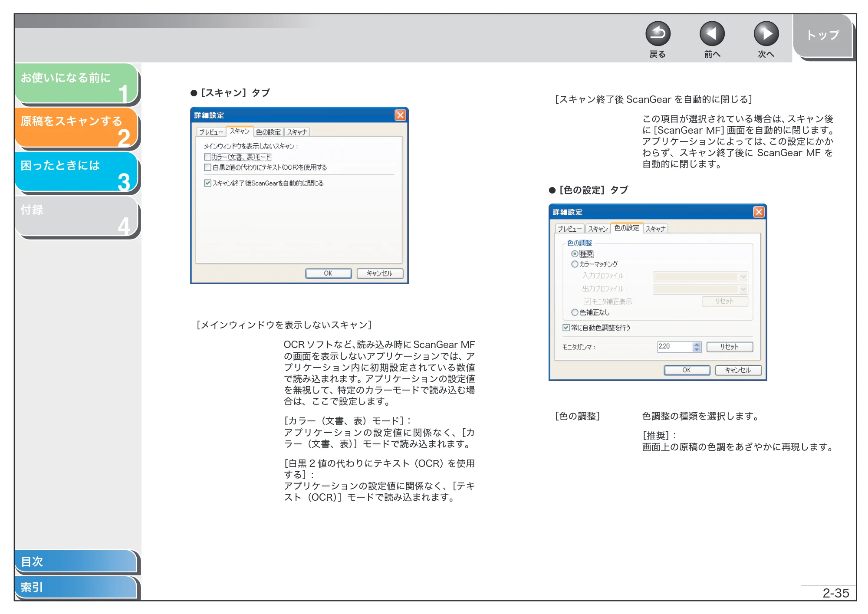Image resolution: width=868 pixels, height=614 pixels.
Task: Click the 前へ (previous page) arrow icon
Action: click(712, 34)
